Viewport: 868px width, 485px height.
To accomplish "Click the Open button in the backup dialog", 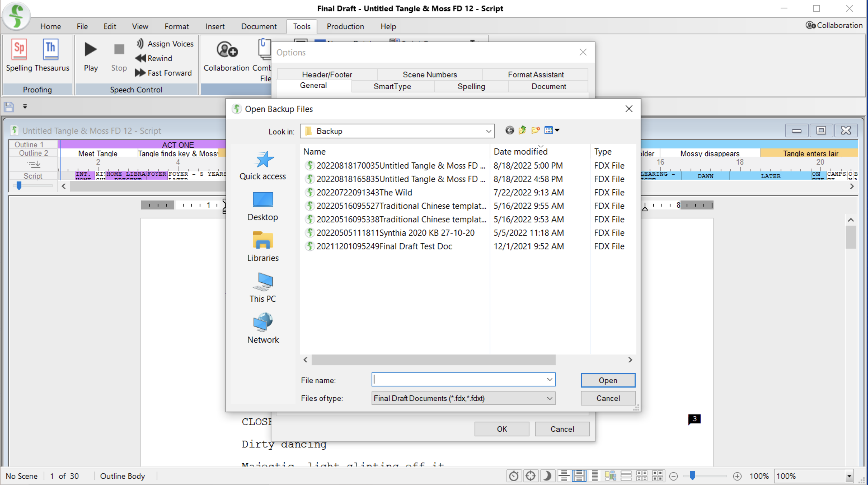I will click(x=607, y=380).
